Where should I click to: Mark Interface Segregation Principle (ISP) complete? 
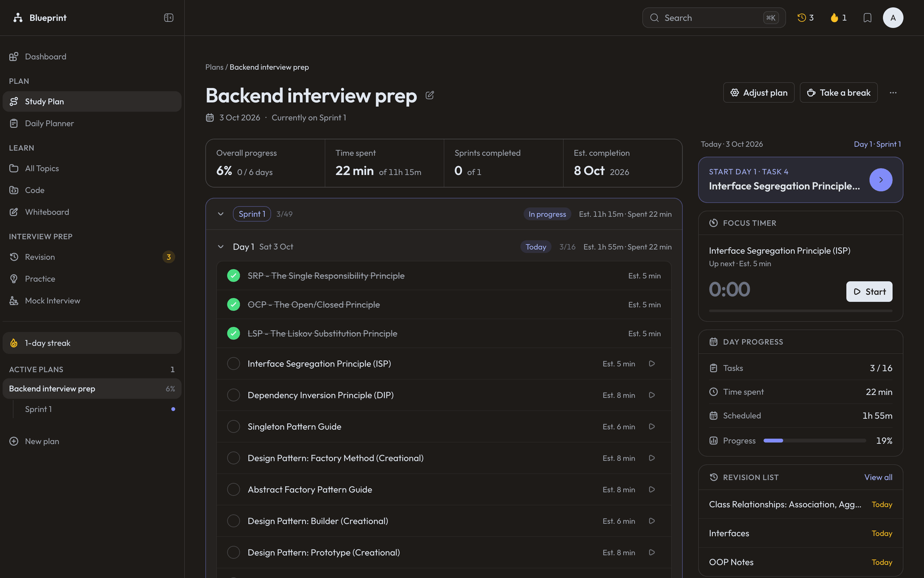(x=233, y=364)
